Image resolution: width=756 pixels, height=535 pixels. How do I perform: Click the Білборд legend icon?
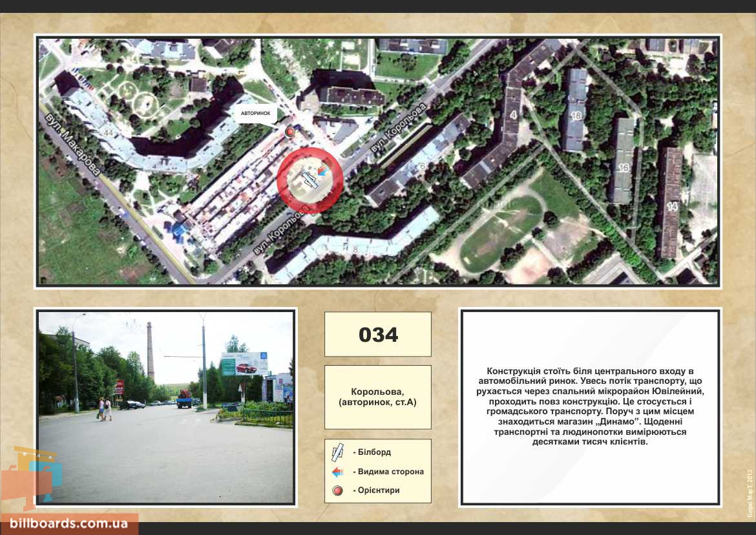(337, 452)
